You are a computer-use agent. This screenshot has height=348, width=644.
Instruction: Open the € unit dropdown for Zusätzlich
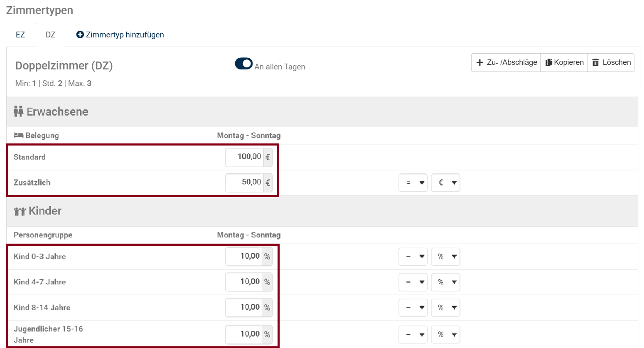445,183
